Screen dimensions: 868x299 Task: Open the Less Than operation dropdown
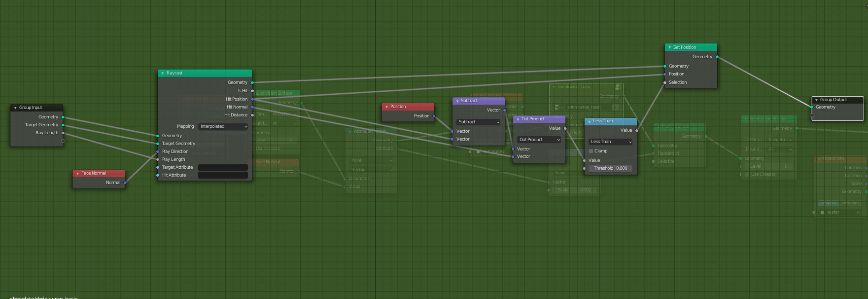pyautogui.click(x=610, y=142)
